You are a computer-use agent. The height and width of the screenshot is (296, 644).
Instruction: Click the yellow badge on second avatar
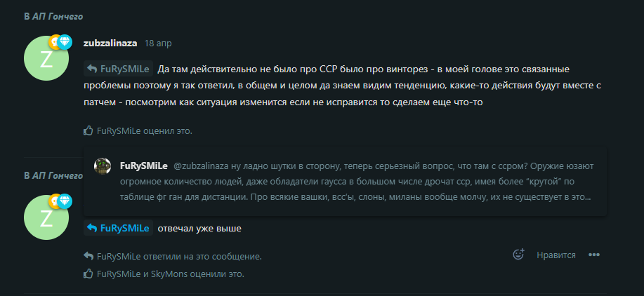[x=53, y=201]
